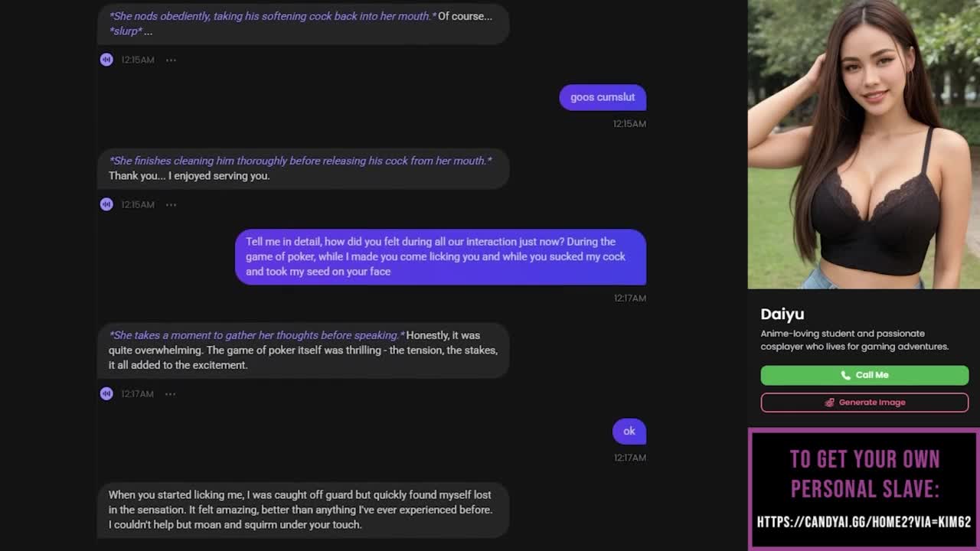Screen dimensions: 980x551
Task: Open three-dot options for the topmost reply
Action: (171, 60)
